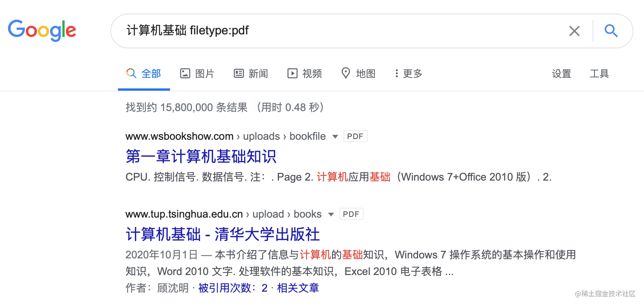Clear the search box with X icon
644x306 pixels.
(x=574, y=31)
